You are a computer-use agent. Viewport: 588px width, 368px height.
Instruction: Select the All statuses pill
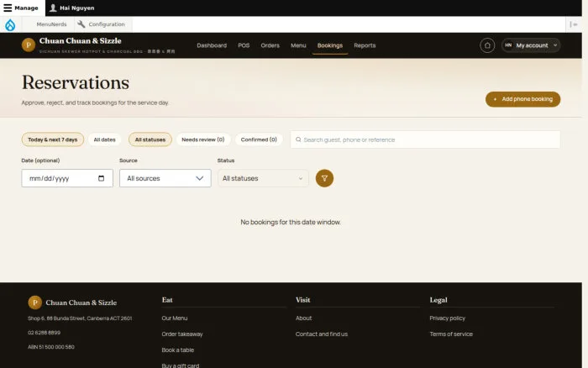click(x=150, y=139)
